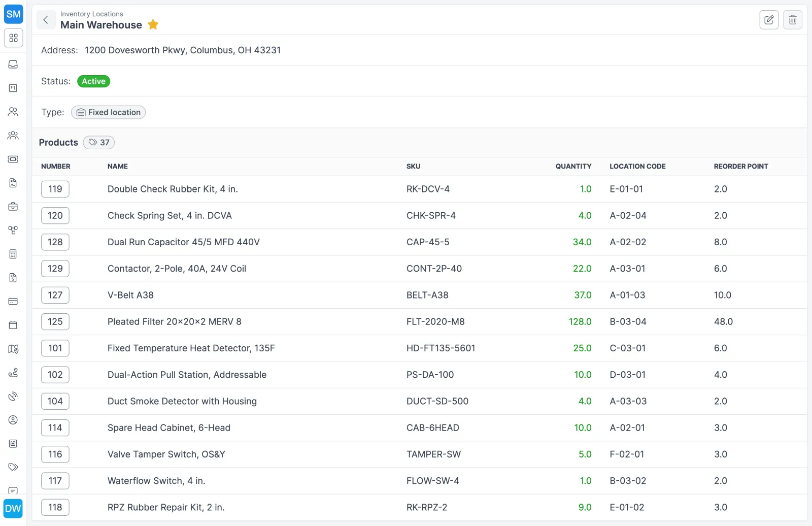This screenshot has width=812, height=526.
Task: Open product number 104
Action: pyautogui.click(x=55, y=401)
